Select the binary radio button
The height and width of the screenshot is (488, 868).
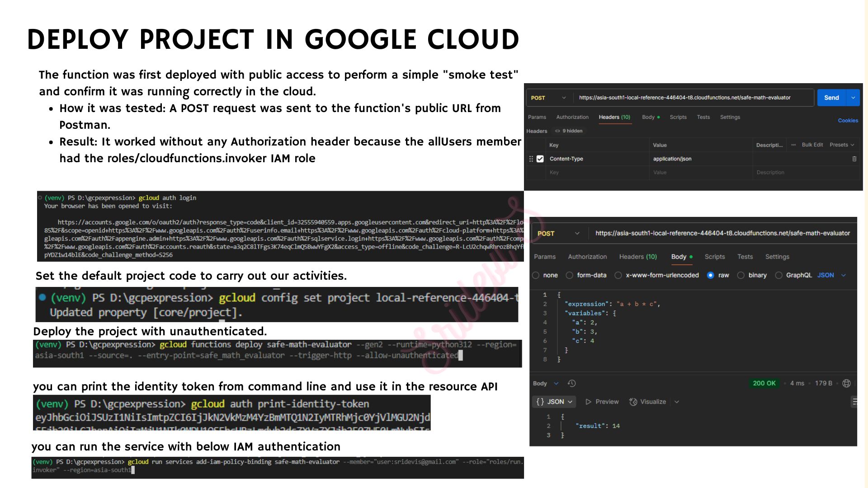coord(741,275)
